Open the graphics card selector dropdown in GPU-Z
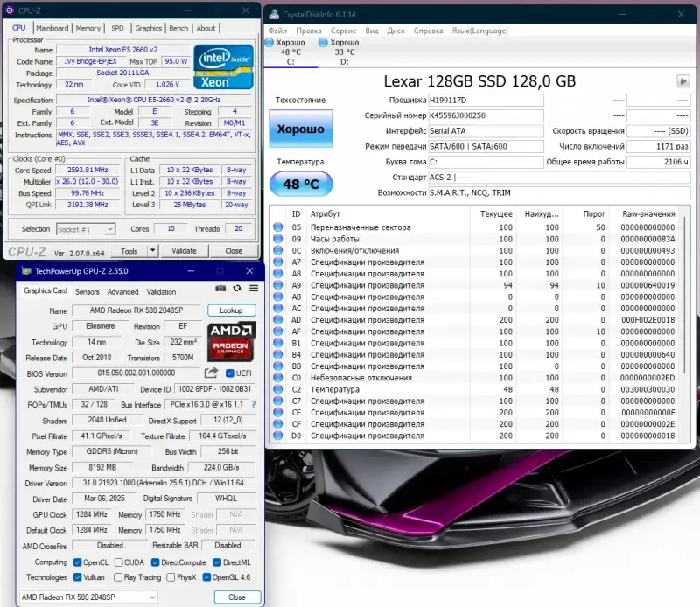Screen dimensions: 700x607 (151, 597)
